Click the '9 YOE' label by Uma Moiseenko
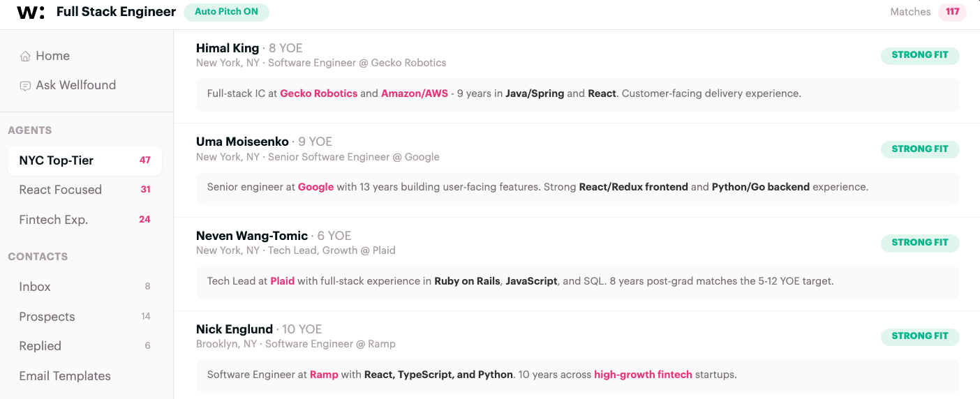The width and height of the screenshot is (980, 399). (x=315, y=142)
